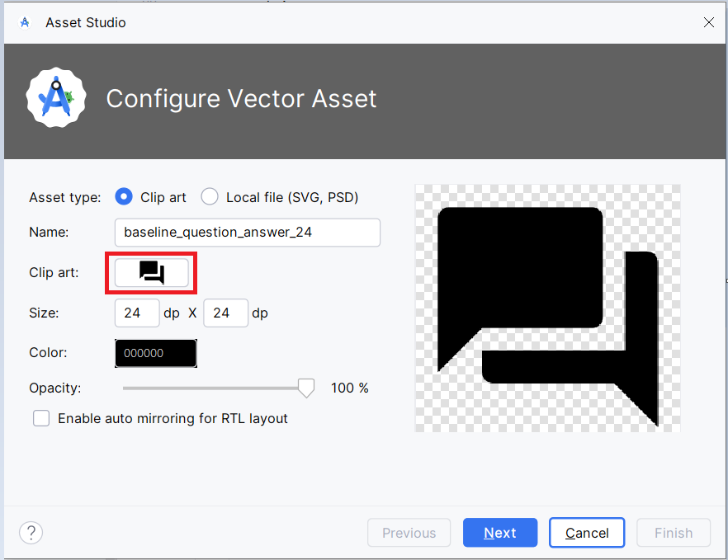
Task: Open the help question mark icon
Action: click(31, 533)
